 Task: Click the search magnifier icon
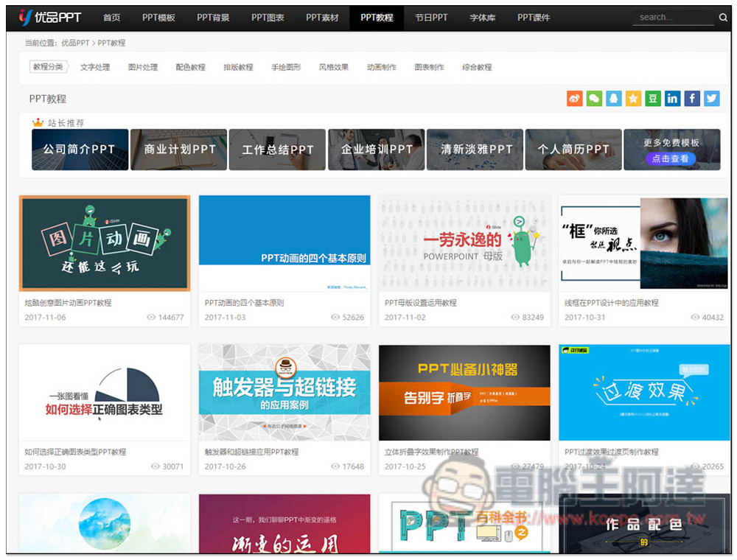(723, 18)
